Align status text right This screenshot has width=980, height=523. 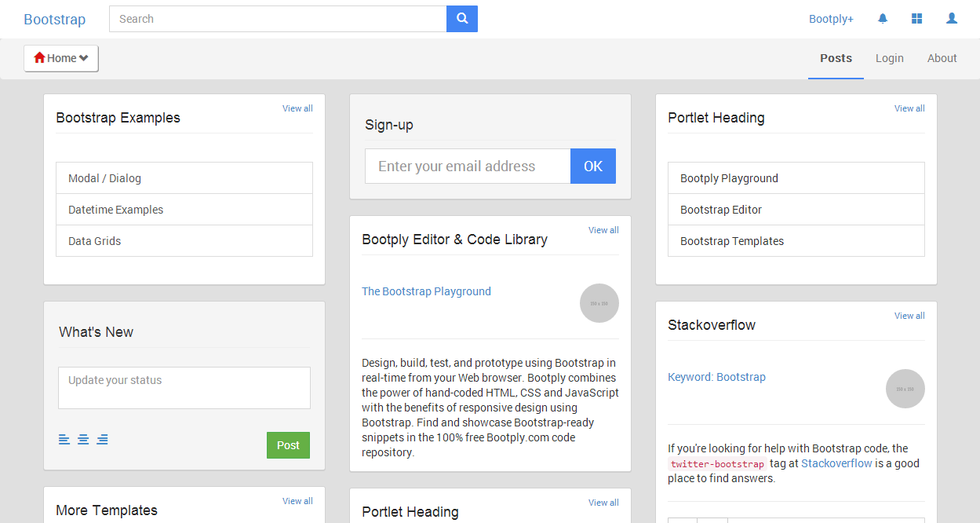[x=102, y=440]
